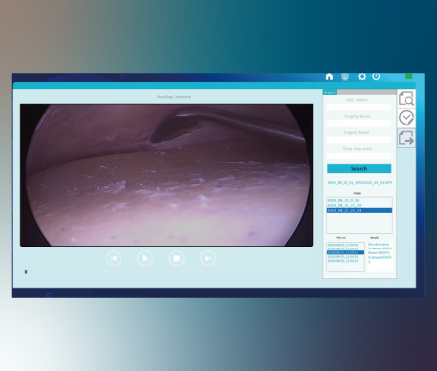This screenshot has height=371, width=437.
Task: Focus the Surgery Room input field
Action: tap(359, 123)
